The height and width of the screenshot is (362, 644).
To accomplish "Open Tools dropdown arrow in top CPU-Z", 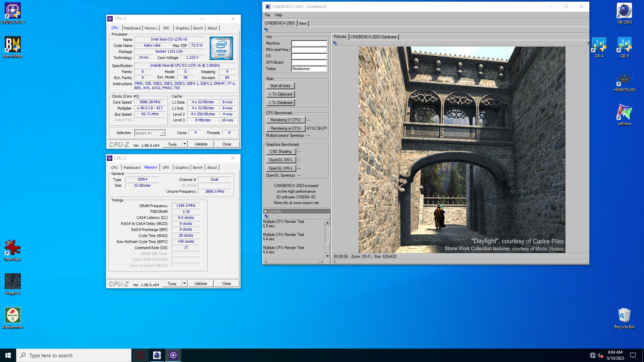I will coord(184,144).
